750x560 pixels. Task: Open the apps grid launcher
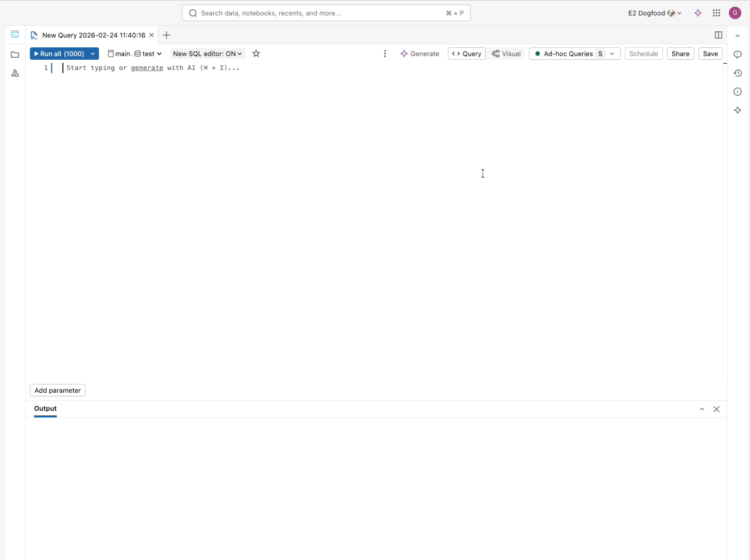pyautogui.click(x=717, y=13)
